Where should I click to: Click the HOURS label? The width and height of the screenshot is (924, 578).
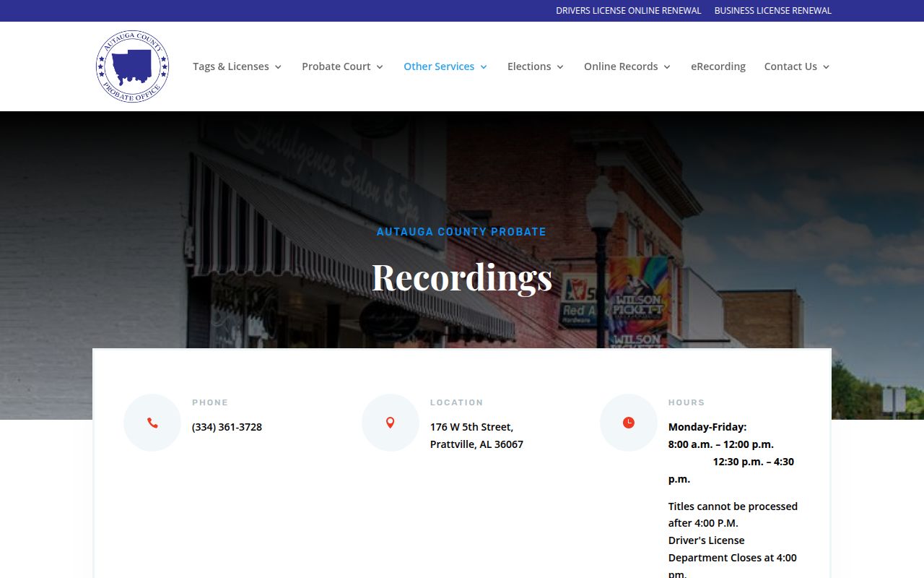(x=687, y=402)
